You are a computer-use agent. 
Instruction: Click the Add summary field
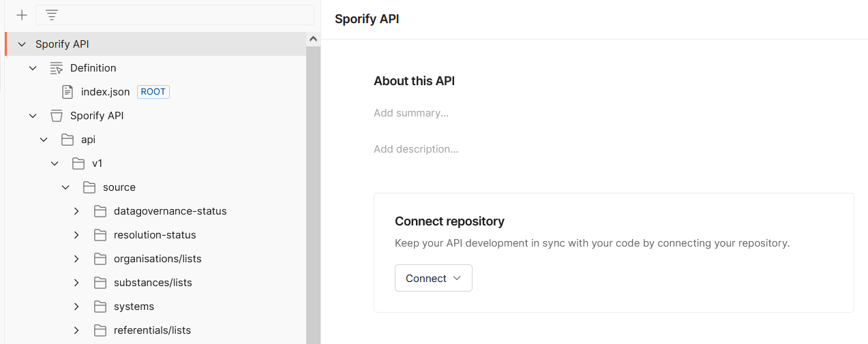tap(411, 113)
